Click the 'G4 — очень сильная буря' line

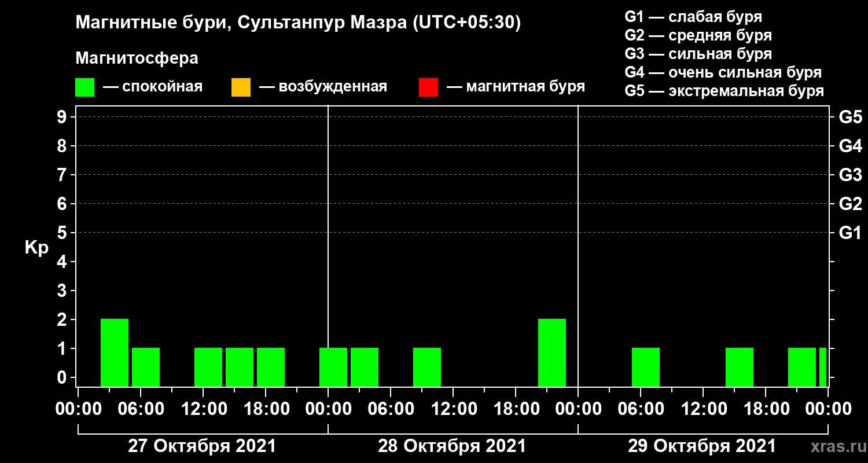click(x=723, y=72)
